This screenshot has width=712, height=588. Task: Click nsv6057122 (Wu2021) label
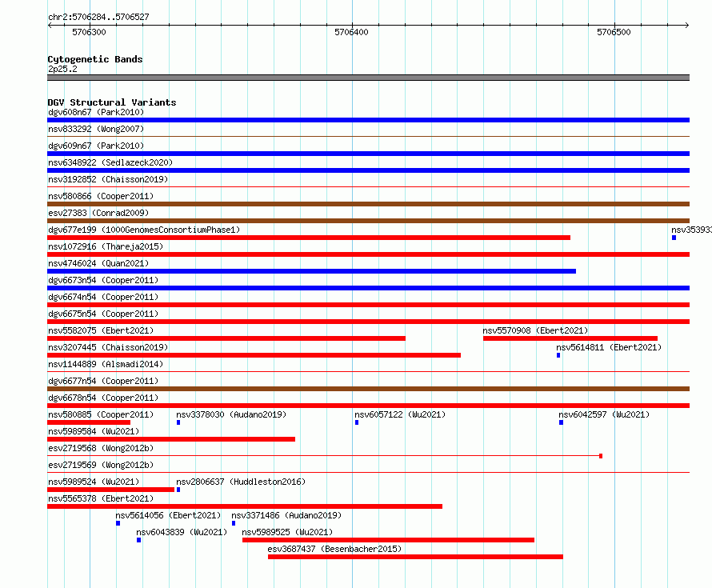click(400, 414)
